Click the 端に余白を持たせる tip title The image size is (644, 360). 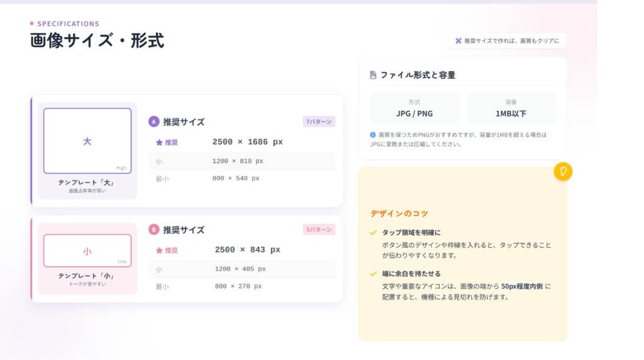(x=411, y=274)
